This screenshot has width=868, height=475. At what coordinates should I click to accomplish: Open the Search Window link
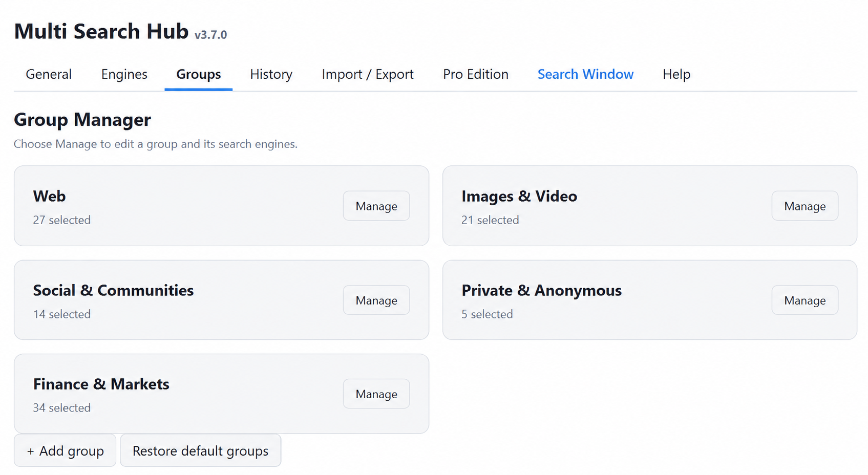pyautogui.click(x=586, y=74)
